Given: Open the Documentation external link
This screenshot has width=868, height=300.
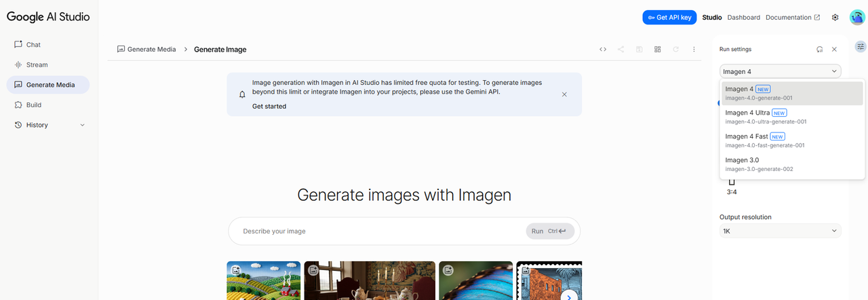Looking at the screenshot, I should click(x=793, y=18).
